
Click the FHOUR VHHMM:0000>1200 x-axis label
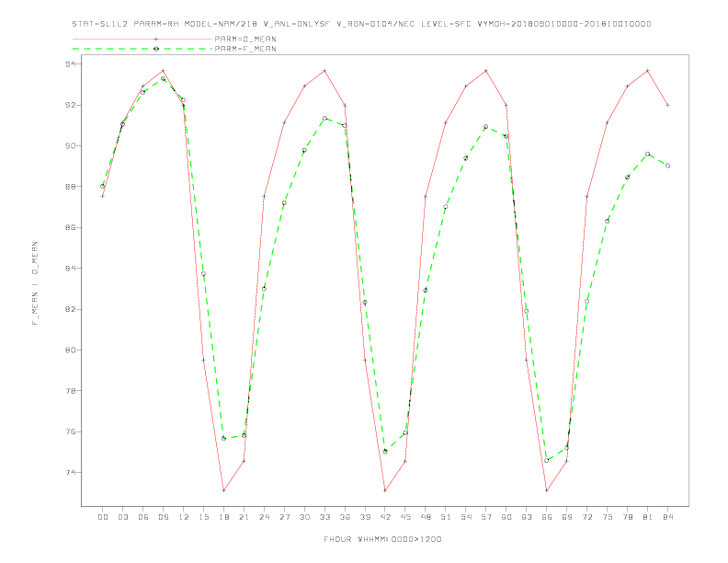[x=382, y=539]
